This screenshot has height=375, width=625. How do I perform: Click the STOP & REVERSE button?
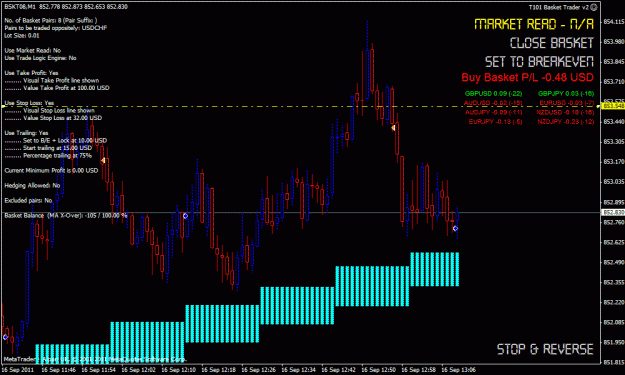pos(545,349)
